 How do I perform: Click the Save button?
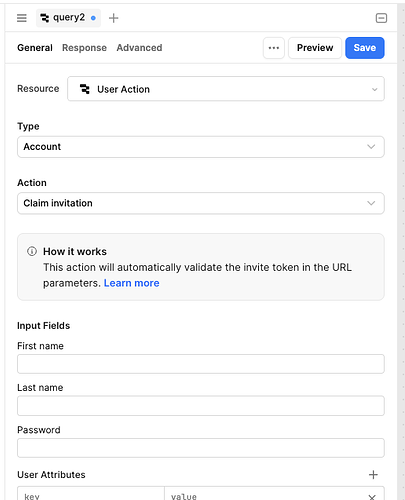365,48
